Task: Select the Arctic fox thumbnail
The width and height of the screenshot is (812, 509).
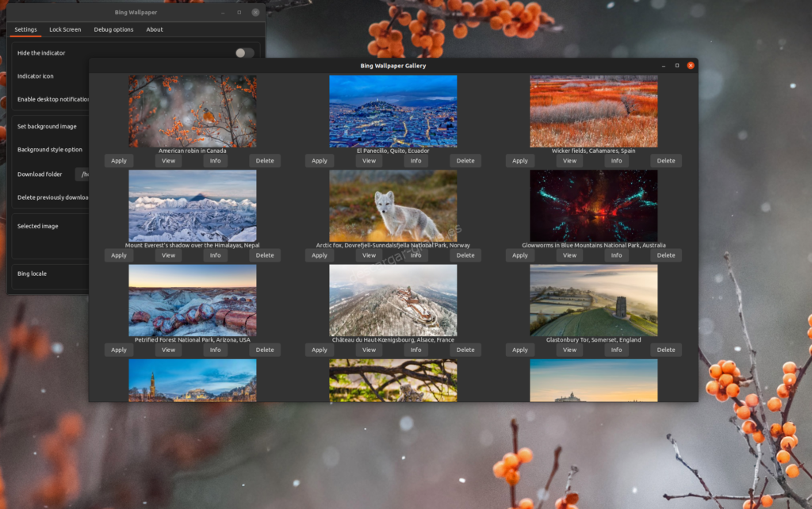Action: pyautogui.click(x=393, y=205)
